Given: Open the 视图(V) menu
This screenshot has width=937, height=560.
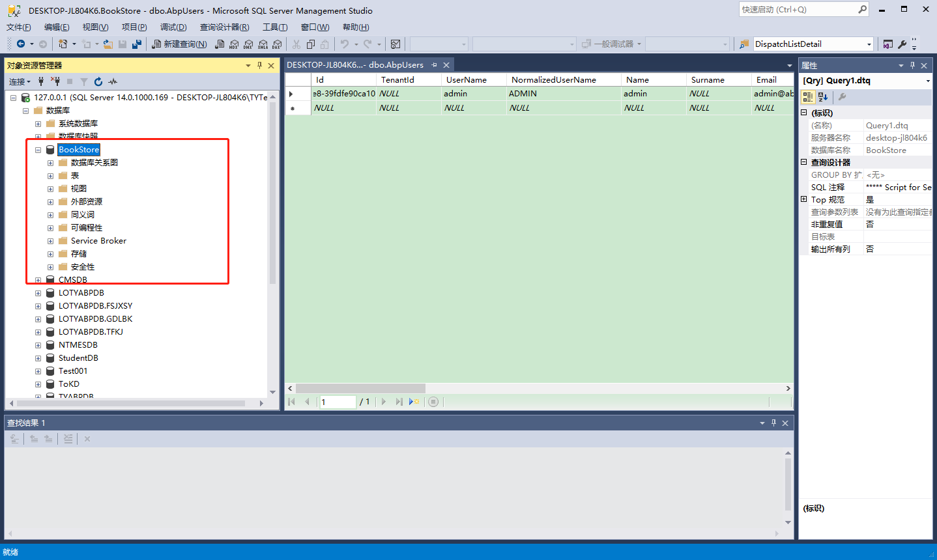Looking at the screenshot, I should click(x=95, y=27).
